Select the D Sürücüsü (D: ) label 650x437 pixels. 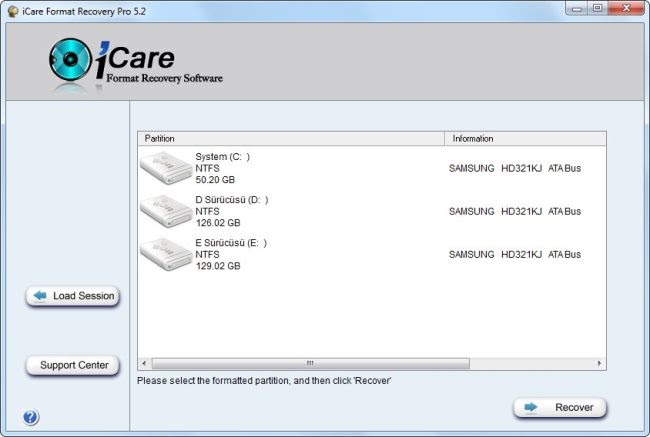(232, 200)
